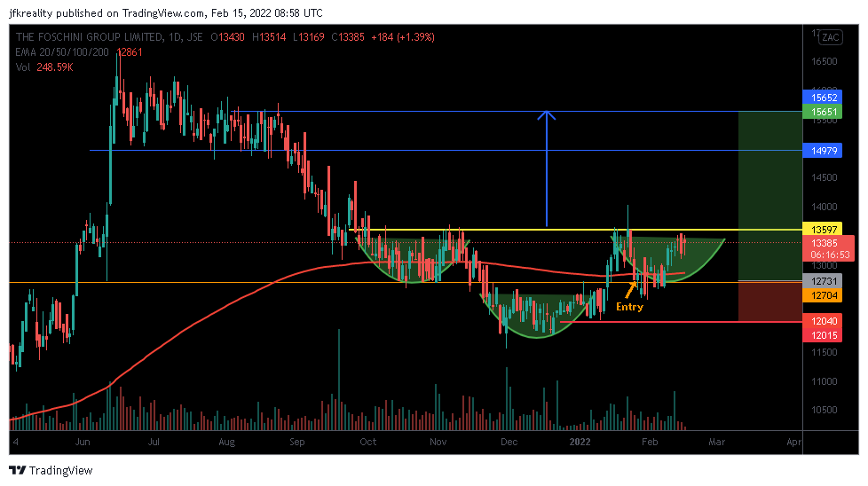Click the C13385 close value
The image size is (868, 486).
tap(348, 37)
